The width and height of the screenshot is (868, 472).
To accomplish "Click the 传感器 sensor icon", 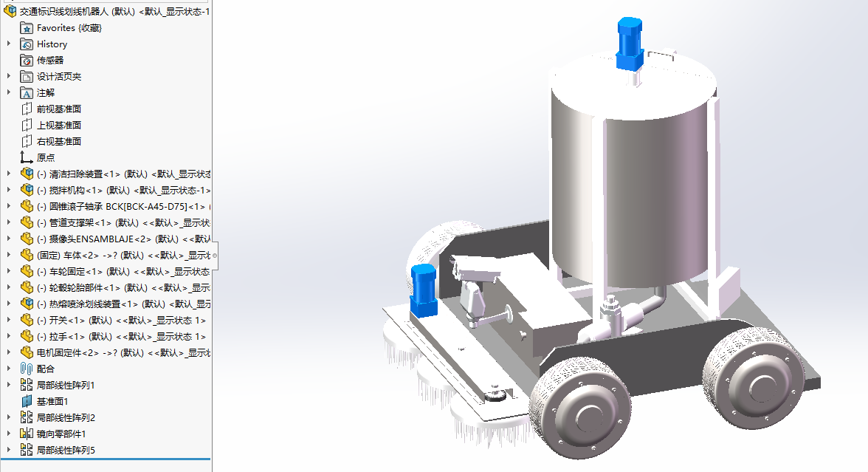I will pyautogui.click(x=26, y=60).
